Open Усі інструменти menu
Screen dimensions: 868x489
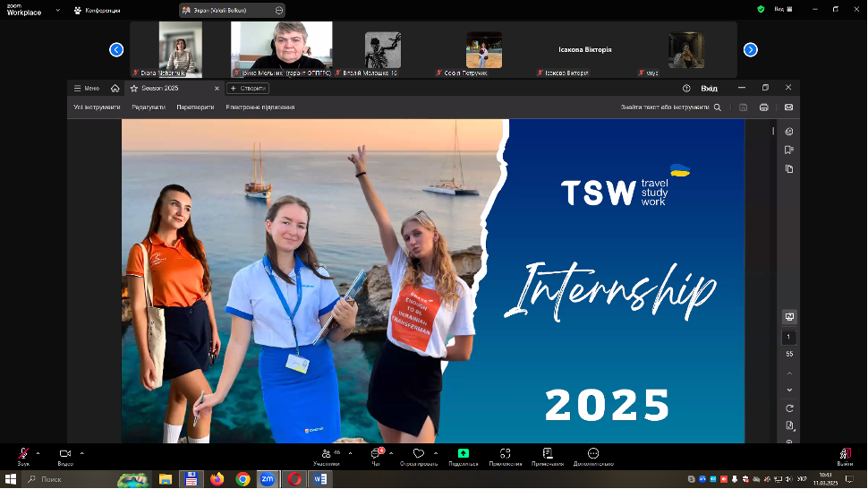point(97,107)
